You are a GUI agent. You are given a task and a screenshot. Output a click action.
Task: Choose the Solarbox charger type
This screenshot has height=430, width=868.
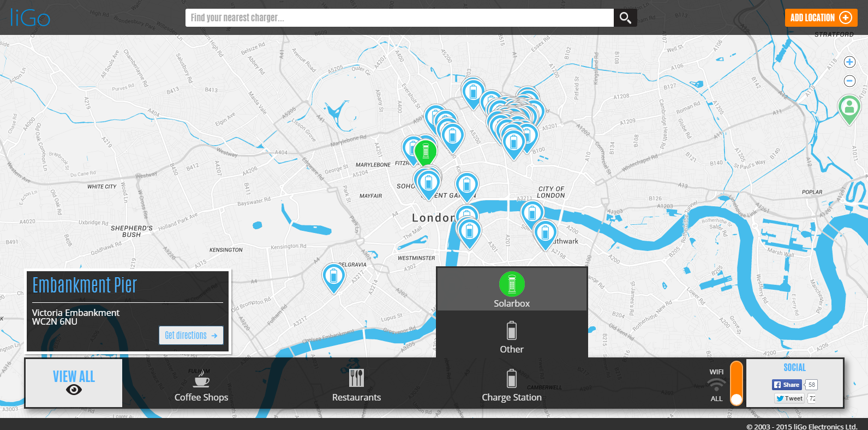(x=512, y=290)
